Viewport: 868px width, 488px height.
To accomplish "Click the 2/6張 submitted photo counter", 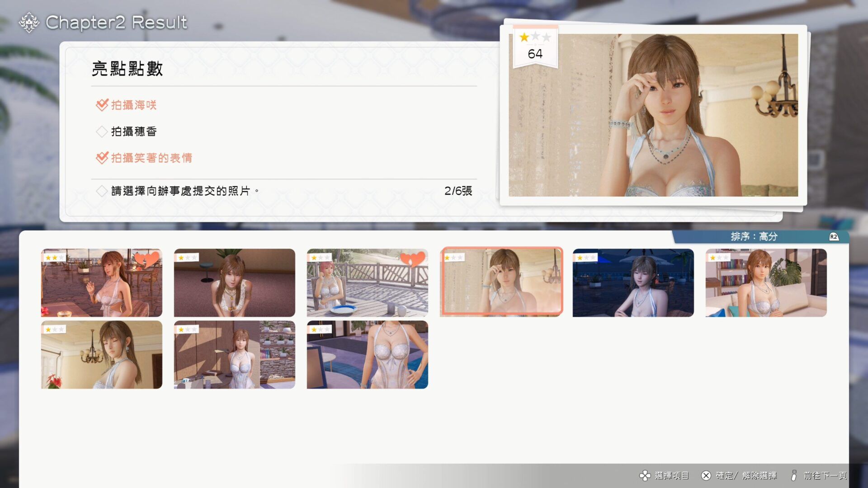I will tap(458, 191).
